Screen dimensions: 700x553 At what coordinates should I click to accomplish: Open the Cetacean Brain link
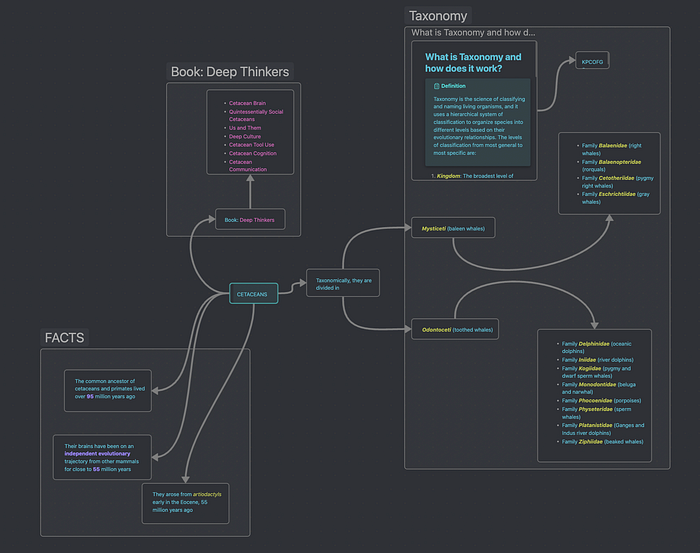(x=247, y=104)
